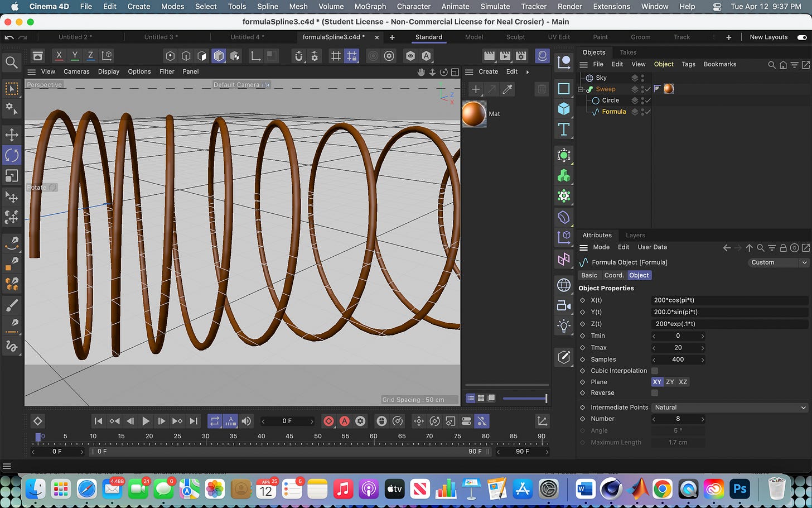Screen dimensions: 812x508
Task: Open Render Settings from the toolbar
Action: [521, 56]
